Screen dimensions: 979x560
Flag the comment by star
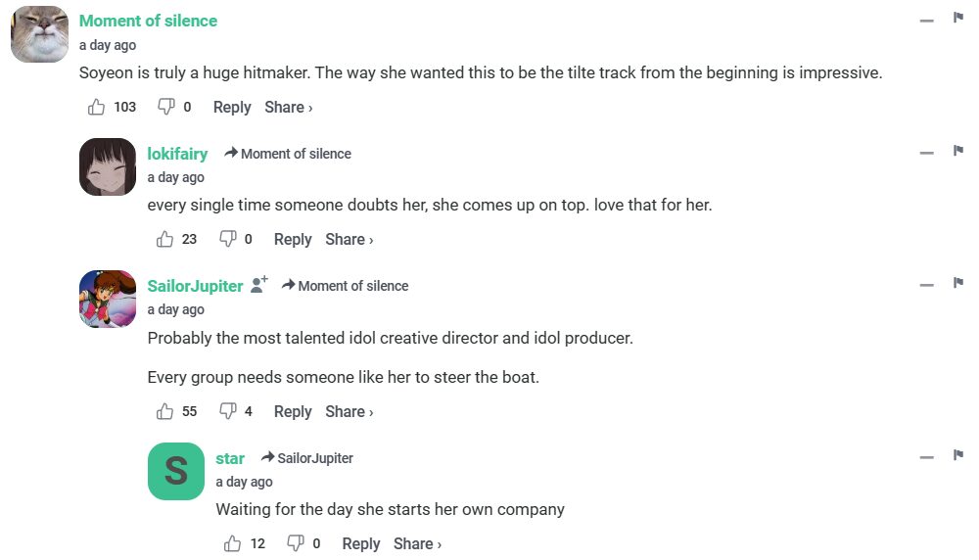[x=958, y=455]
